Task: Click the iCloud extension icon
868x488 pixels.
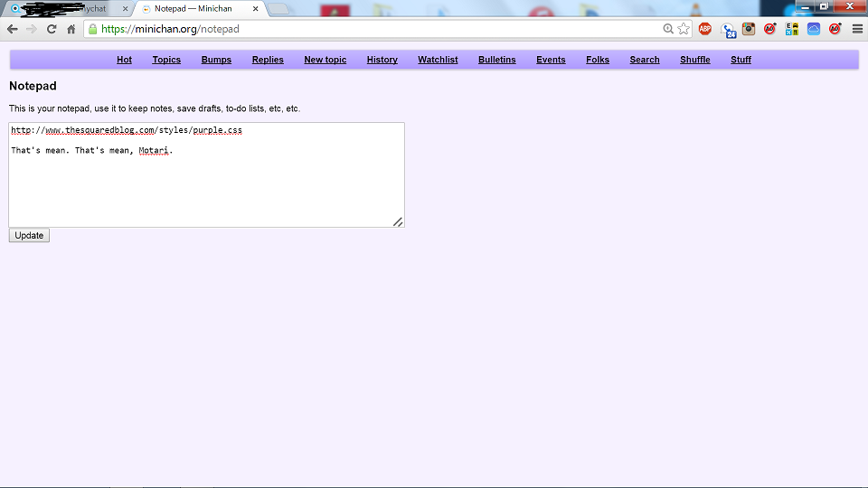Action: coord(813,29)
